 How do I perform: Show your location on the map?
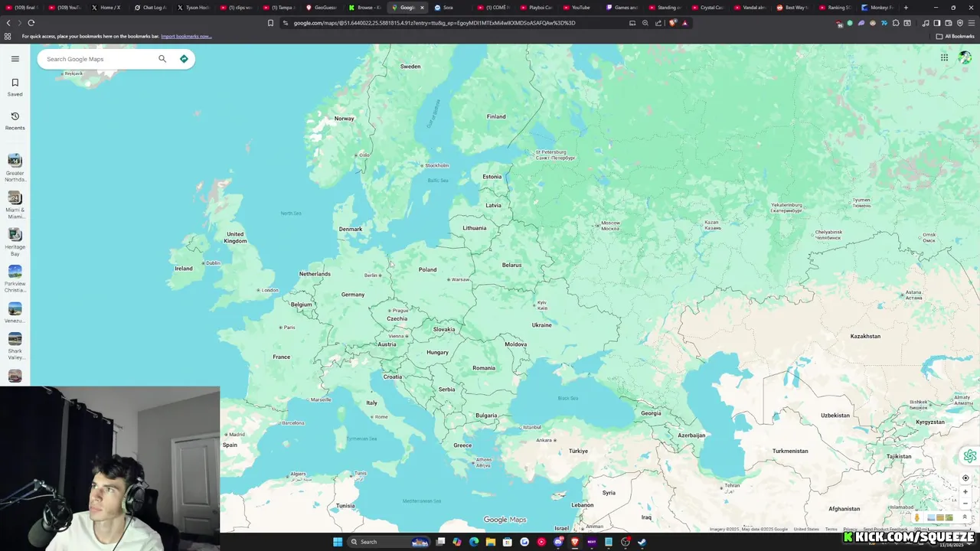(x=965, y=478)
